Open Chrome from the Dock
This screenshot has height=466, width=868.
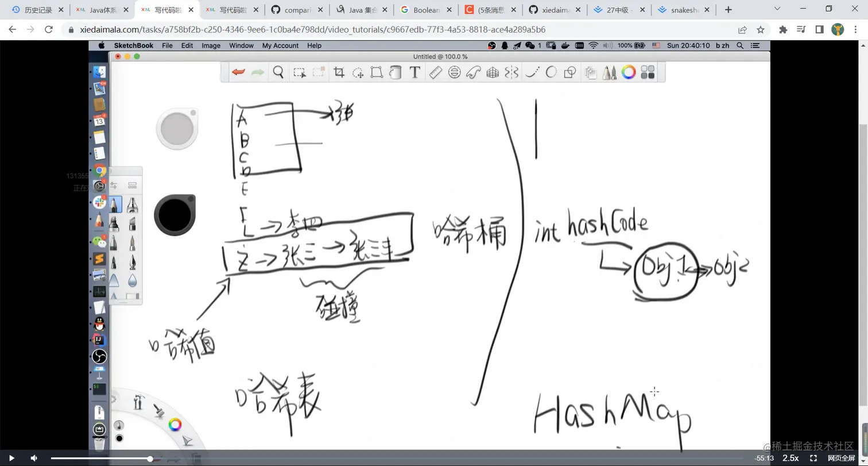click(100, 171)
